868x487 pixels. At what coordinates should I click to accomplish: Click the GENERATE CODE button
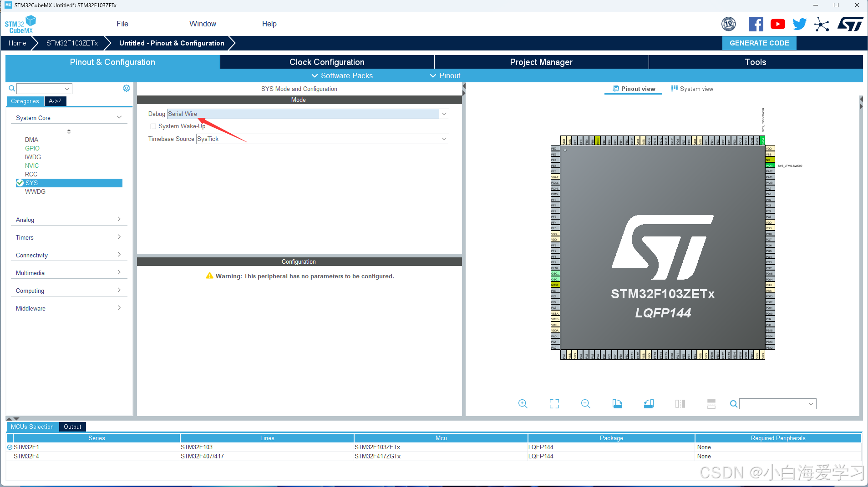(759, 43)
